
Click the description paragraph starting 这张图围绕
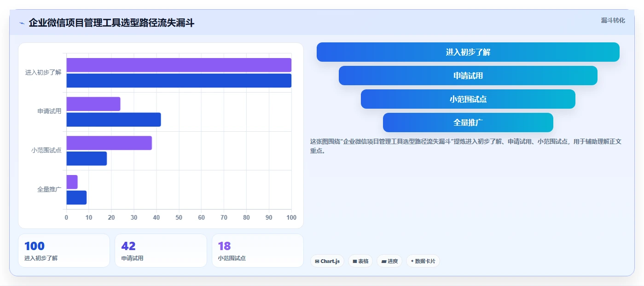click(466, 146)
